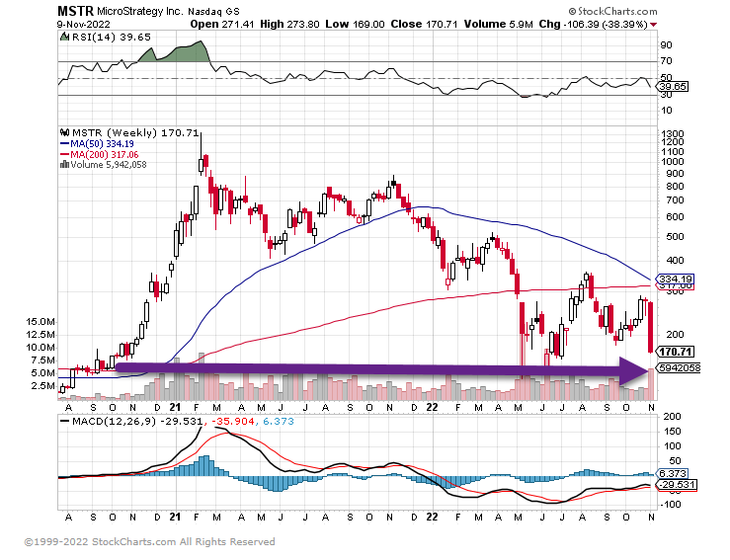
Task: Click the Volume 5,942,058 legend entry
Action: 109,165
